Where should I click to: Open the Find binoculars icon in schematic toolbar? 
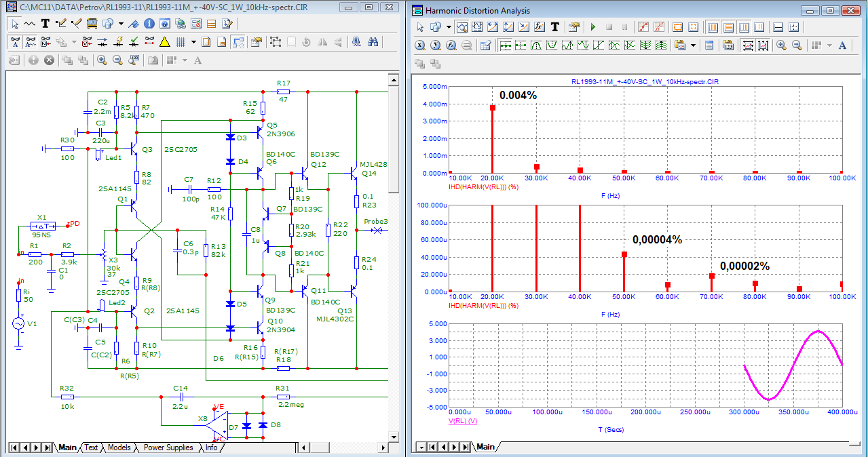pos(373,42)
